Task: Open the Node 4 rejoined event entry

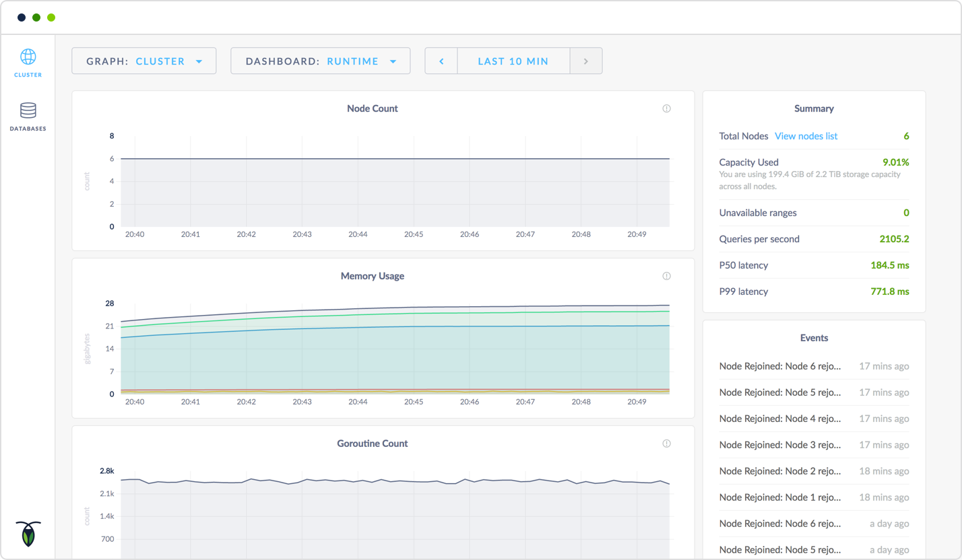Action: tap(780, 419)
